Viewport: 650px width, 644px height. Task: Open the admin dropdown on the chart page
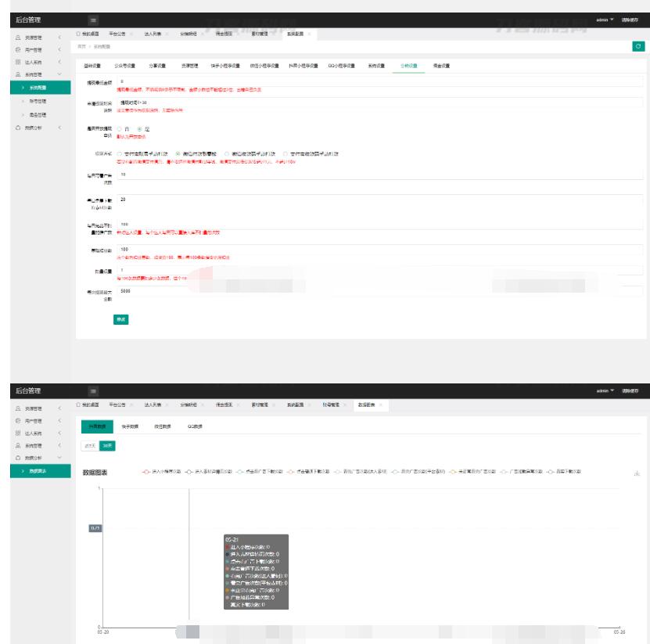(x=604, y=390)
